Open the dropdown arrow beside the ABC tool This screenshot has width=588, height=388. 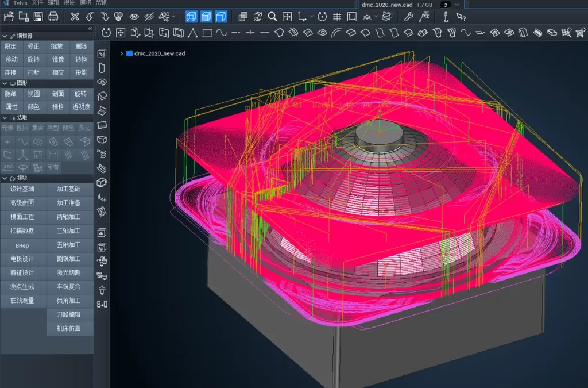(x=173, y=17)
